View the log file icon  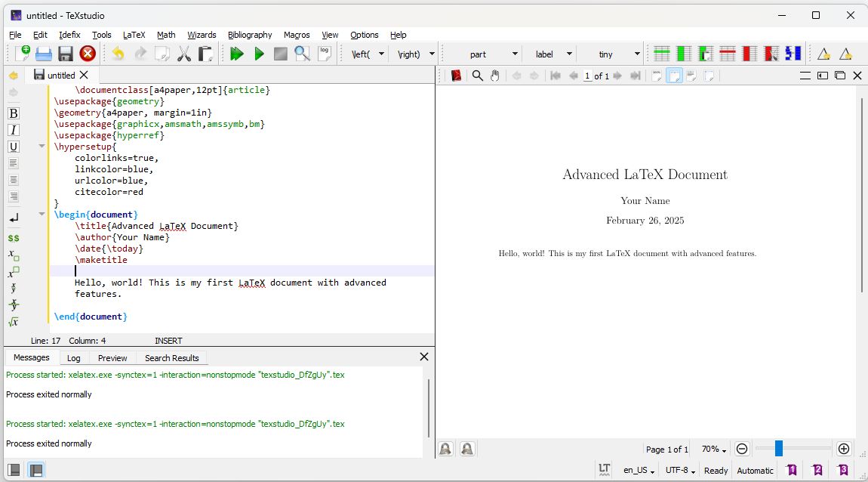coord(325,54)
